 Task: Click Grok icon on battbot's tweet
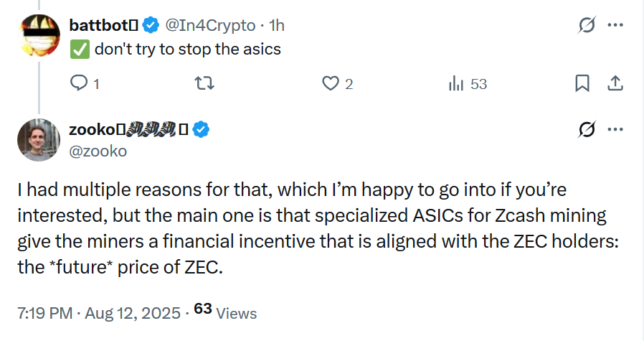(587, 25)
